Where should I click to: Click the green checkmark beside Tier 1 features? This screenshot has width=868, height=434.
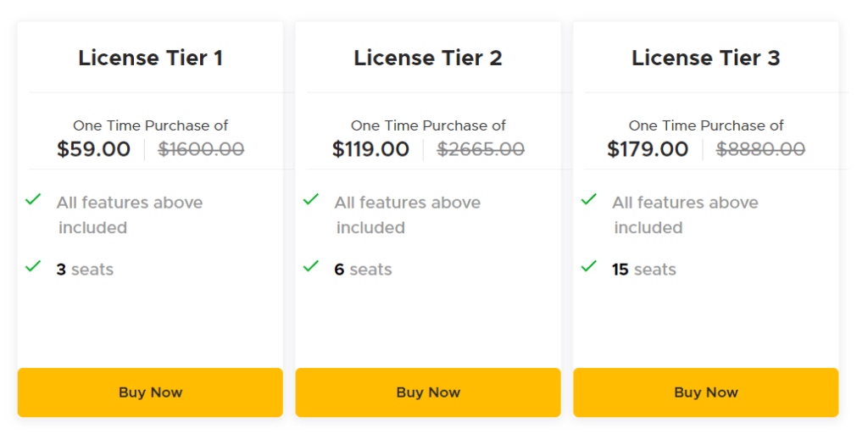(33, 200)
